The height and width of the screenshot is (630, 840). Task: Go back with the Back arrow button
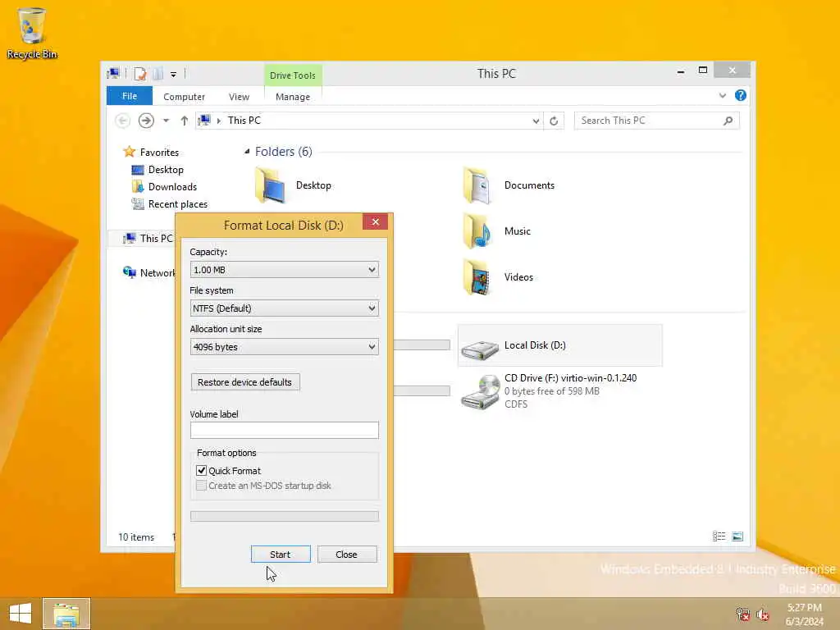pyautogui.click(x=123, y=121)
